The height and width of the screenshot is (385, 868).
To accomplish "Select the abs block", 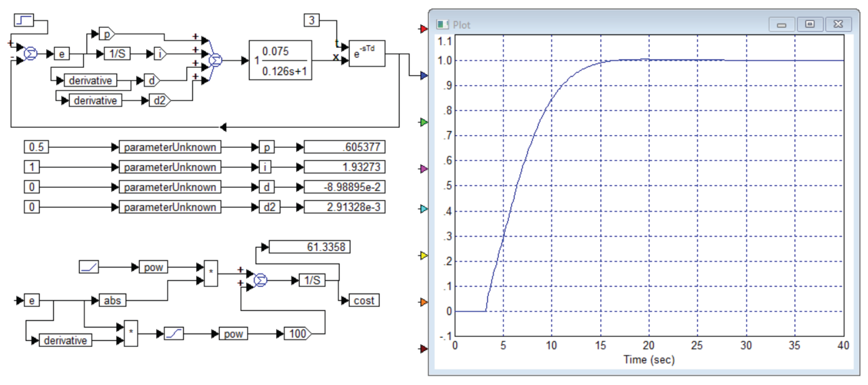I will click(112, 301).
